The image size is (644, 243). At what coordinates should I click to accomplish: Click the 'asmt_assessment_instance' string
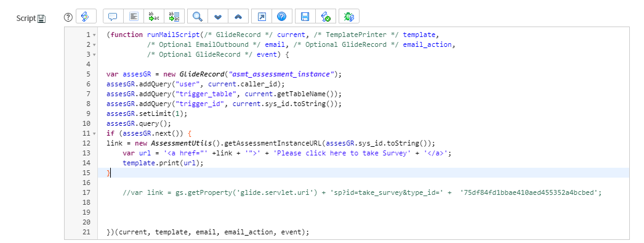281,75
